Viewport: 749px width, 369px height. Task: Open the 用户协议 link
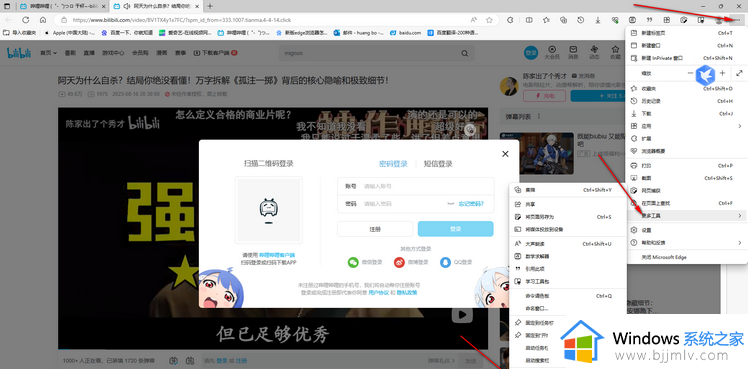379,292
